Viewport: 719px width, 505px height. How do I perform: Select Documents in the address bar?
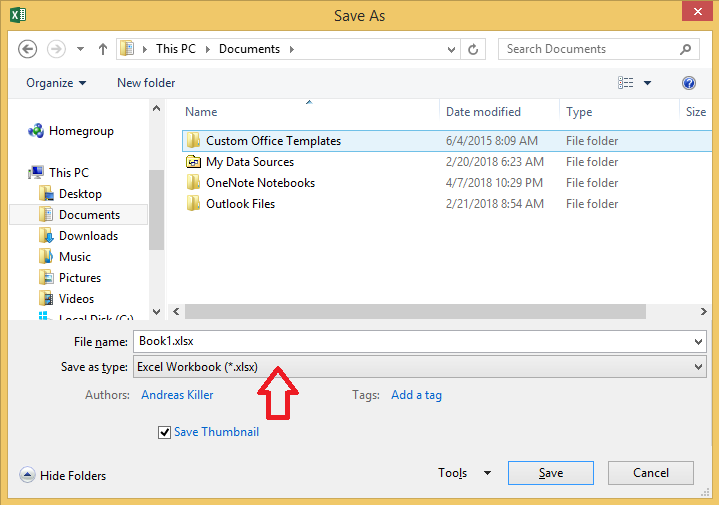click(249, 49)
